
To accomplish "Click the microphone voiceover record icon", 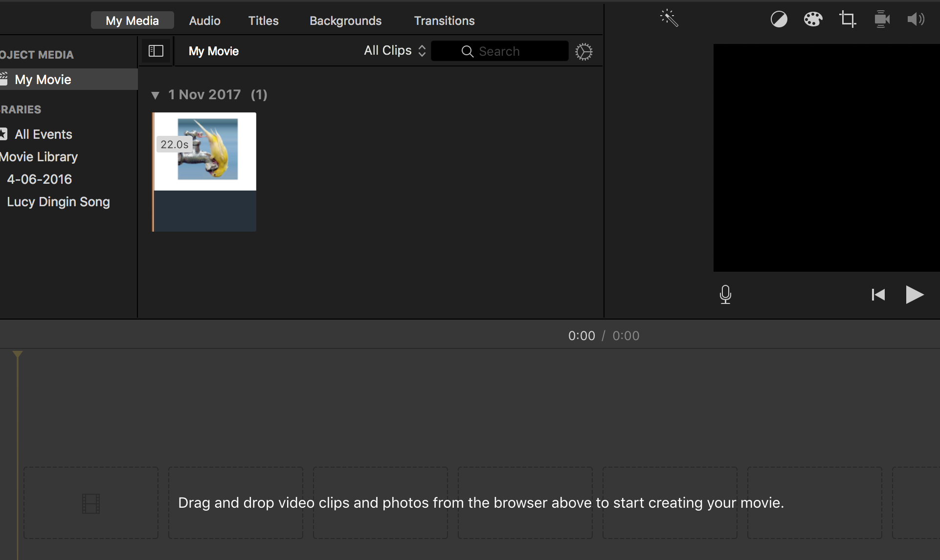I will pos(725,294).
